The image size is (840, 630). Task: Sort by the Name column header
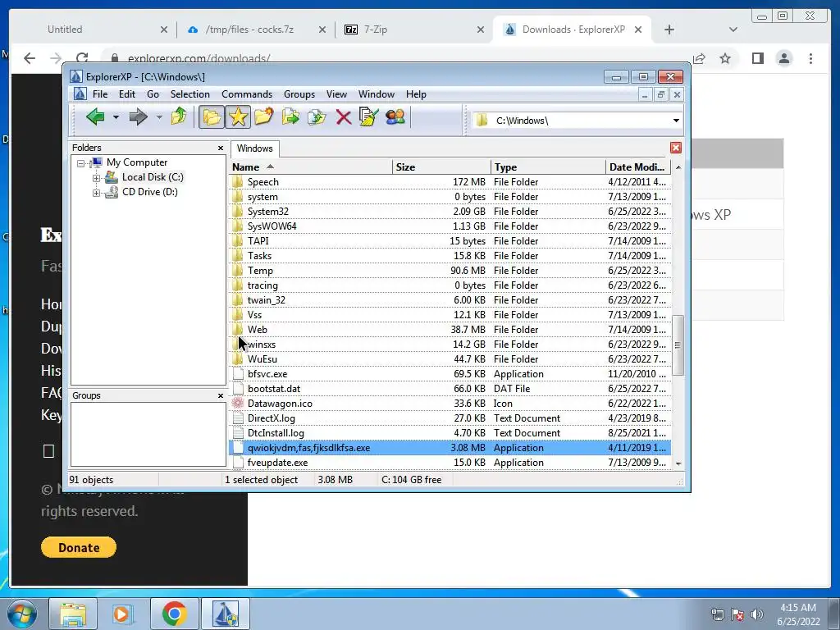(311, 167)
